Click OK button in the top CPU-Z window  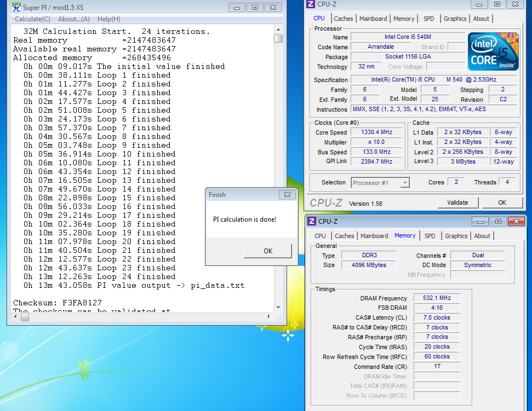pyautogui.click(x=502, y=202)
